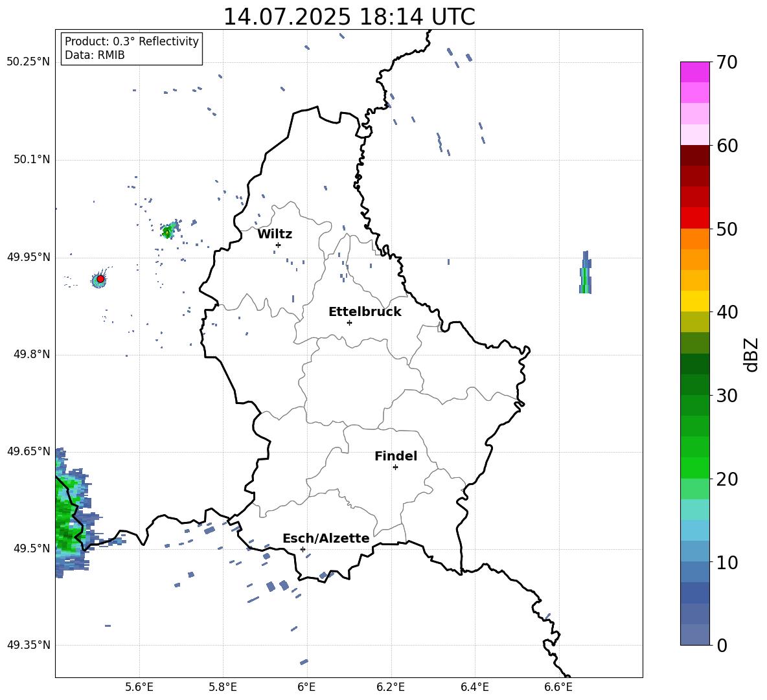The width and height of the screenshot is (767, 700).
Task: Click the Esch/Alzette city label
Action: pyautogui.click(x=326, y=538)
